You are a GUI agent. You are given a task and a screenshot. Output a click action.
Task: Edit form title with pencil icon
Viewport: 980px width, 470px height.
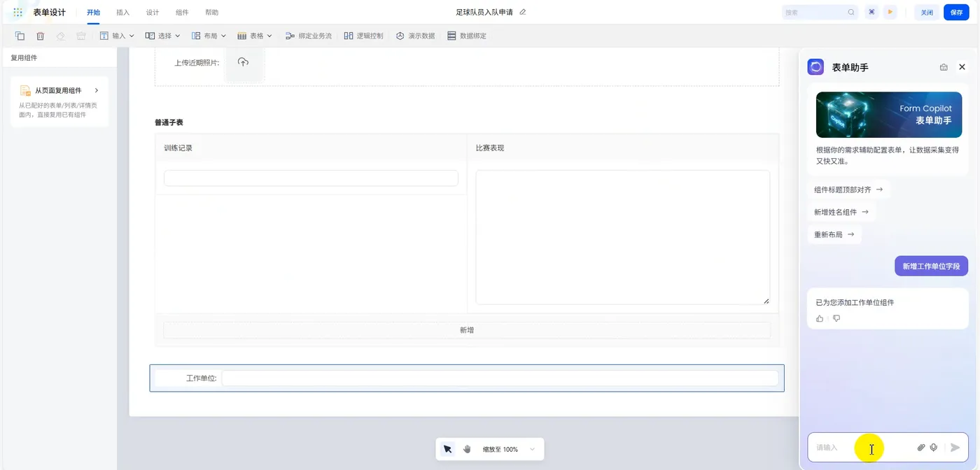[x=522, y=12]
